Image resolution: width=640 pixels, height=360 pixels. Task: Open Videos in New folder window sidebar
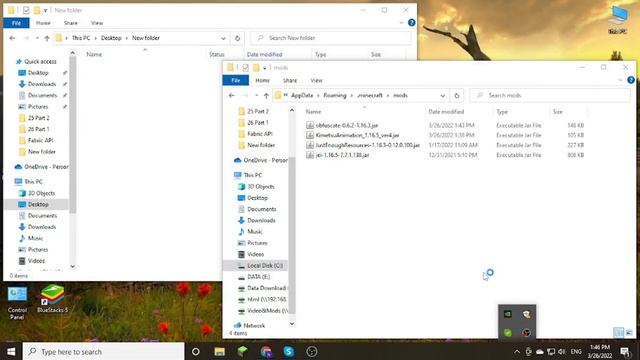point(36,261)
